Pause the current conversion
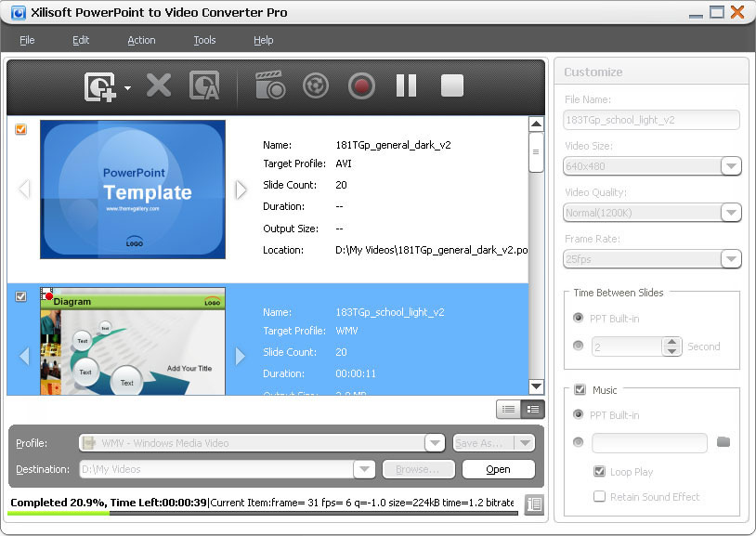 click(x=406, y=85)
